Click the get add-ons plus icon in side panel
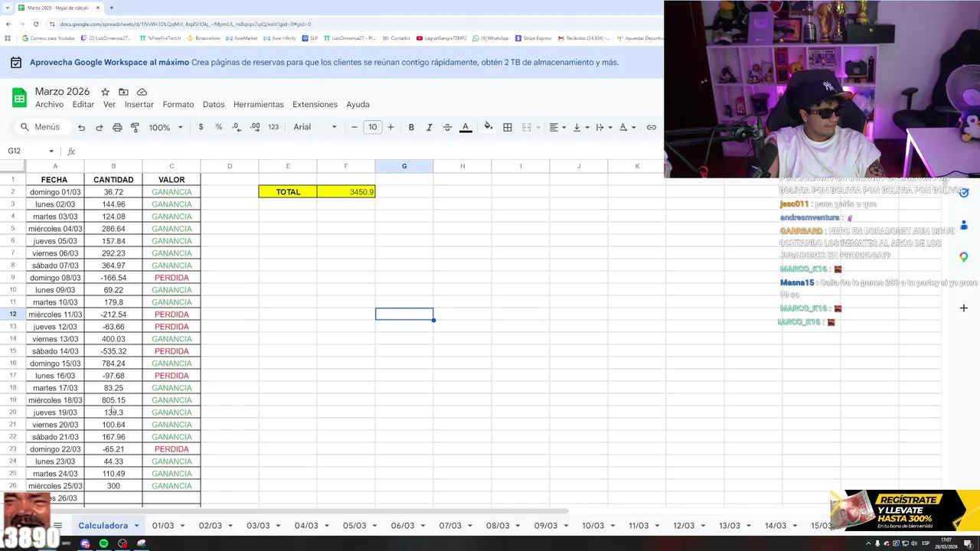The width and height of the screenshot is (980, 551). click(x=964, y=308)
